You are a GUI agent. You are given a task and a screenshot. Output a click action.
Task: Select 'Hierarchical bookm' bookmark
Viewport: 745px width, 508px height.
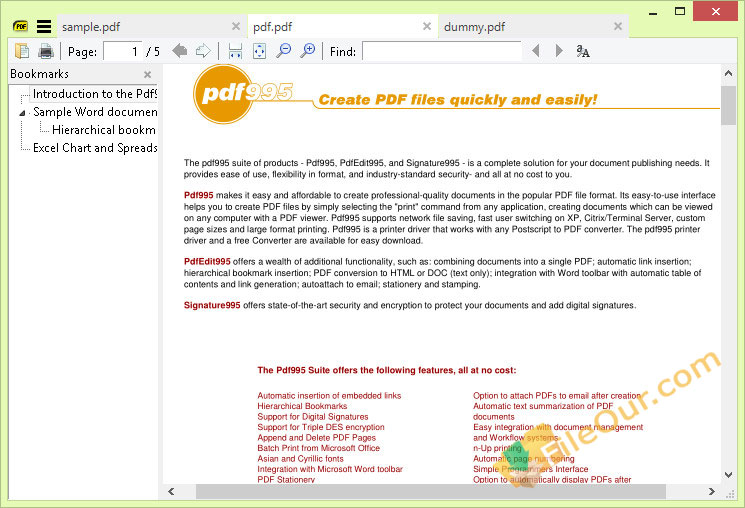[x=104, y=130]
